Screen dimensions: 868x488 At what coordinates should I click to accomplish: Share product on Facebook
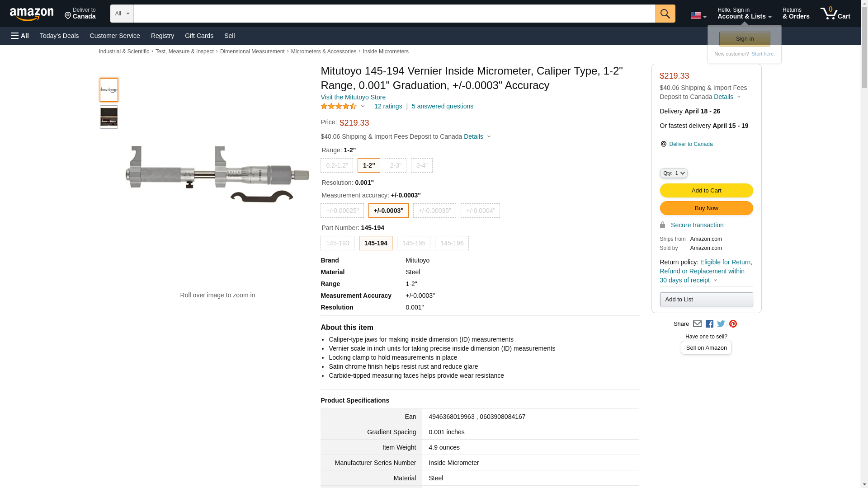point(709,324)
